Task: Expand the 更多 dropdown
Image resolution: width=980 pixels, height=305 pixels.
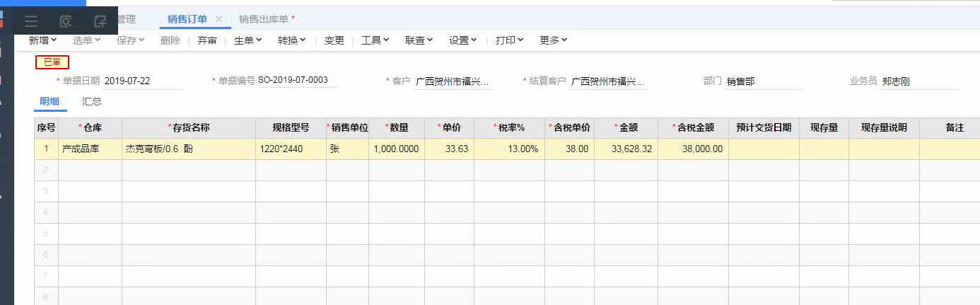Action: (x=554, y=40)
